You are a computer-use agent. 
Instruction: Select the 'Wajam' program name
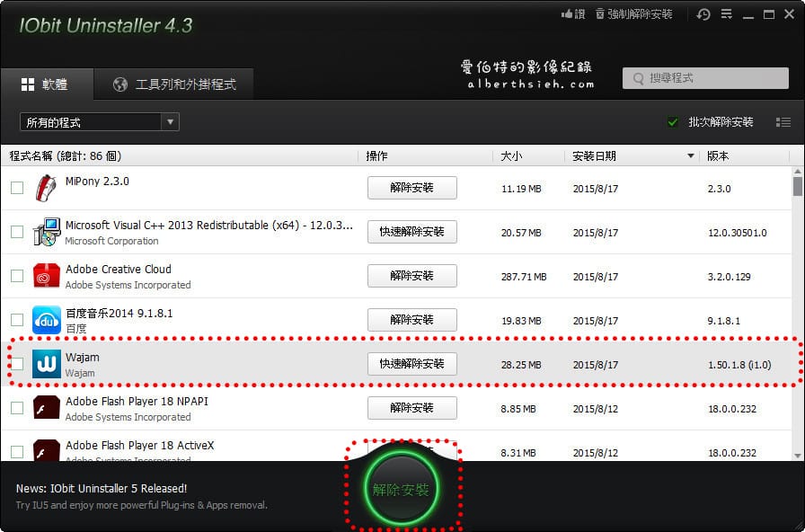point(82,358)
